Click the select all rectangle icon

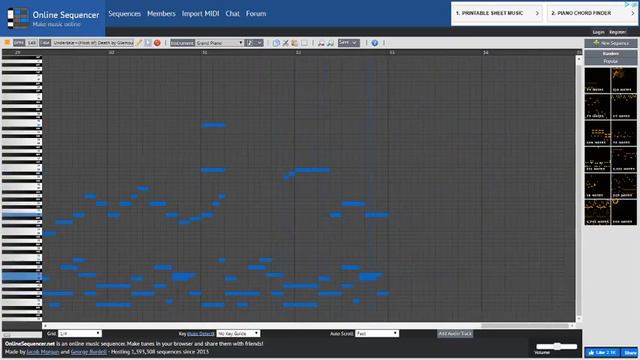(x=304, y=43)
